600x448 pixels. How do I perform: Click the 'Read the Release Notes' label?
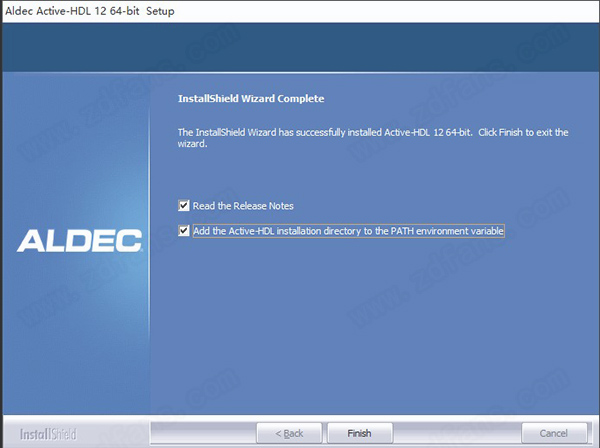pyautogui.click(x=243, y=206)
